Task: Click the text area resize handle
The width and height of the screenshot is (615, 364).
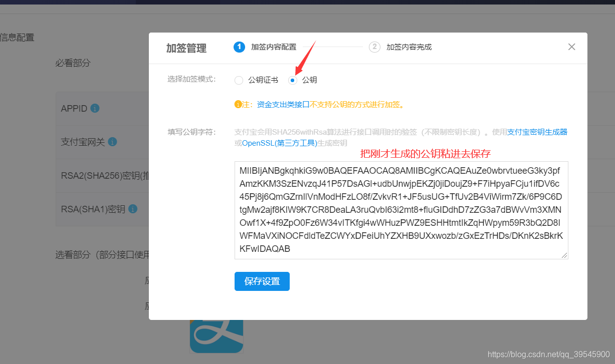Action: click(x=565, y=256)
